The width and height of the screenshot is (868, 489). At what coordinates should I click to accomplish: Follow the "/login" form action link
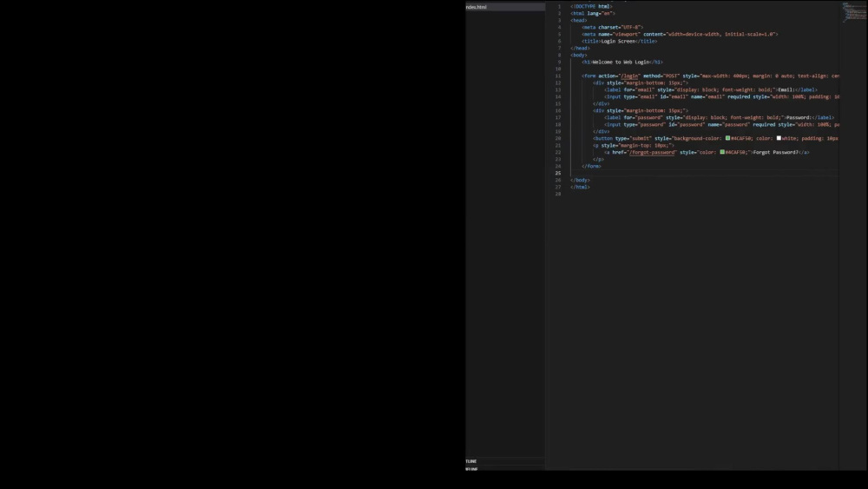tap(629, 76)
